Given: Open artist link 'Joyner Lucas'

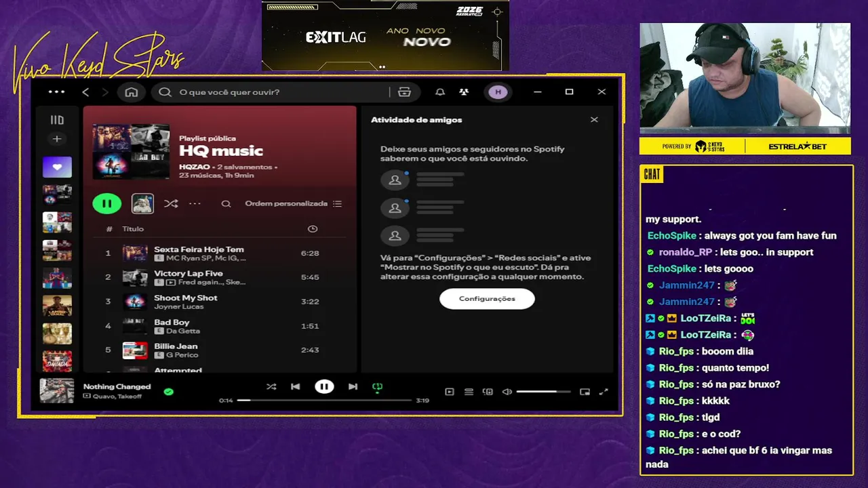Looking at the screenshot, I should (x=178, y=306).
